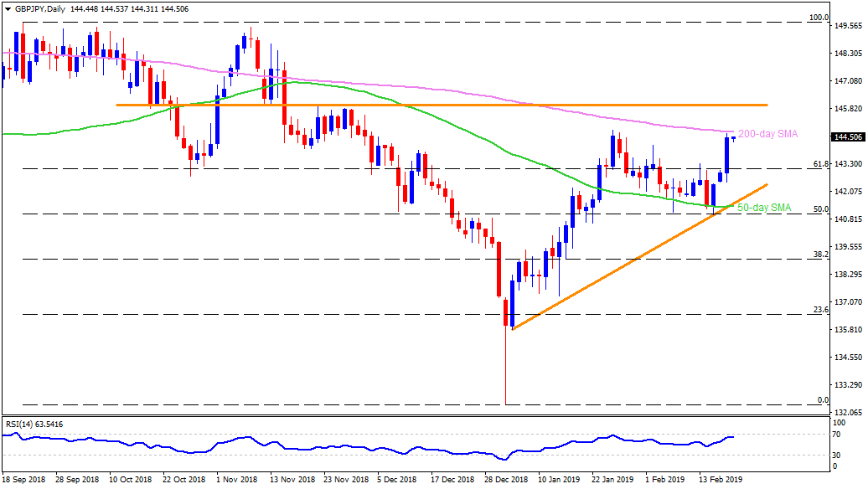The image size is (868, 489).
Task: Select the 200-day SMA label
Action: coord(767,134)
